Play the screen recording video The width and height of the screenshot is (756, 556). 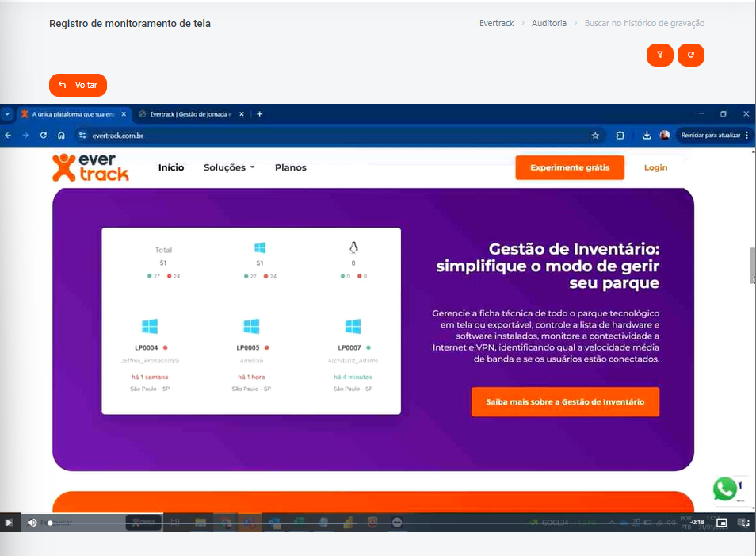[x=9, y=522]
